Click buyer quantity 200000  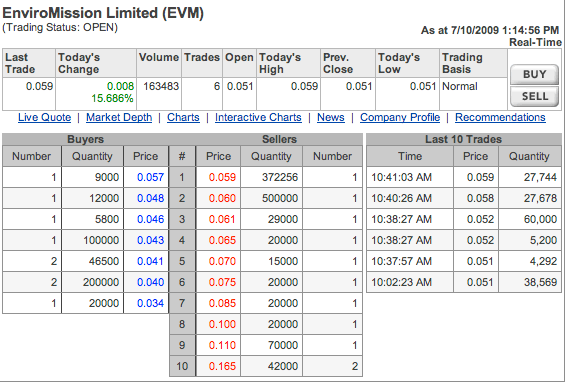[x=101, y=282]
